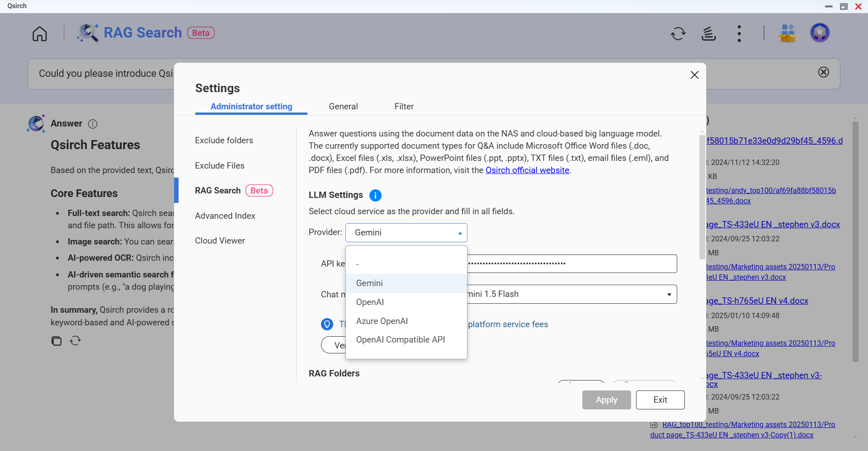The image size is (868, 451).
Task: Open the three-dot more menu
Action: click(x=739, y=33)
